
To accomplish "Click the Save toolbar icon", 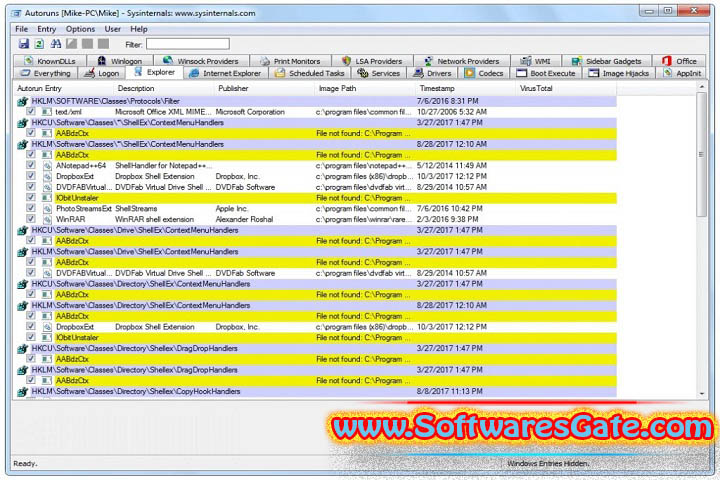I will (24, 44).
